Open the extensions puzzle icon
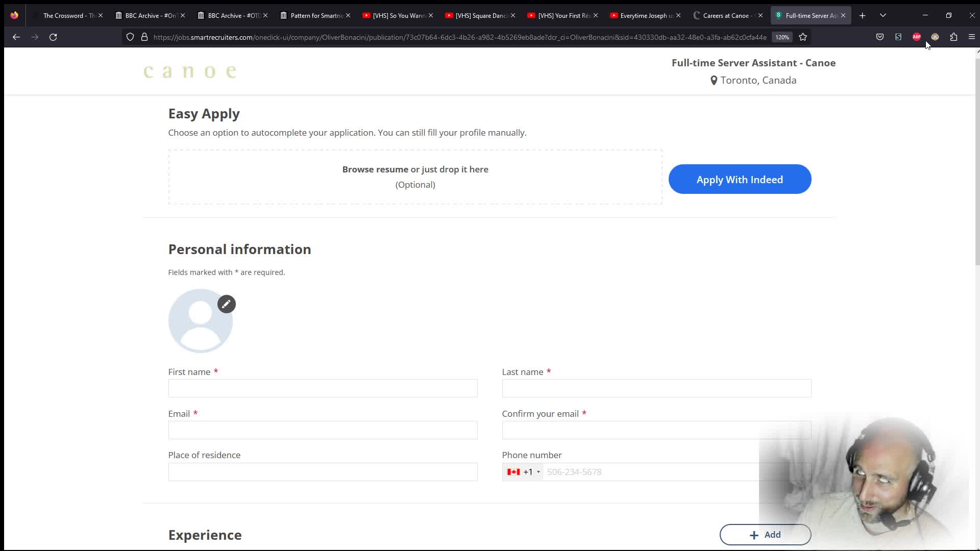Screen dimensions: 980x551 (x=953, y=37)
